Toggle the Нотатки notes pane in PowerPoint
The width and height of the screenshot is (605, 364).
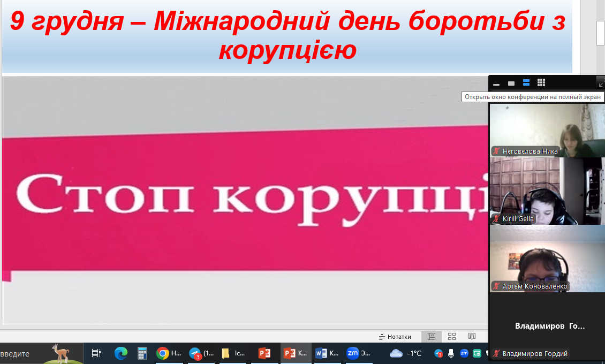[x=395, y=337]
